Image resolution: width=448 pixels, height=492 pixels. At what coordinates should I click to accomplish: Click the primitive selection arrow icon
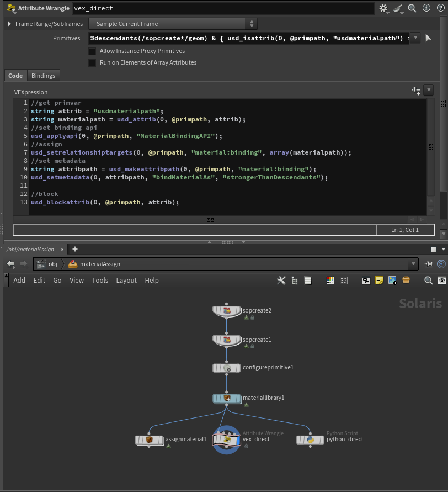[428, 38]
